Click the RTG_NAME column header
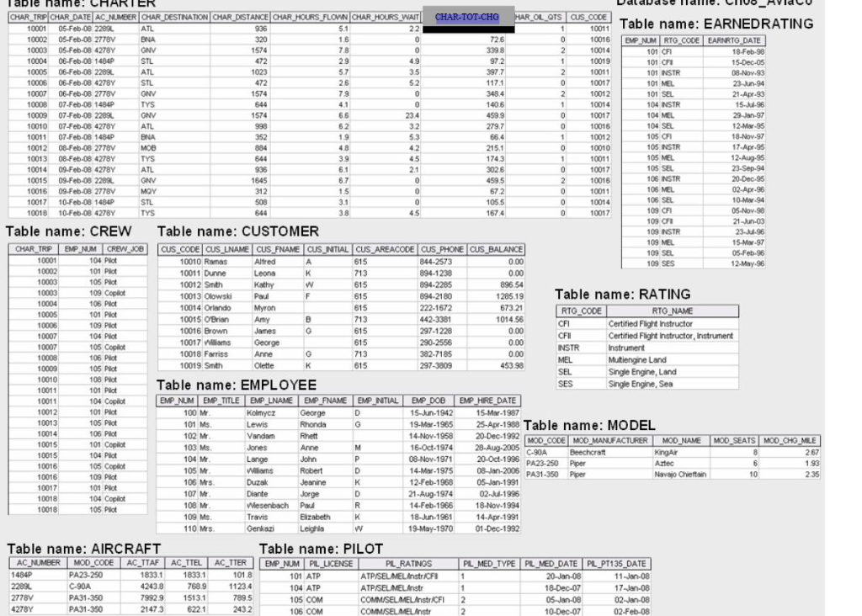This screenshot has width=862, height=616. [672, 311]
